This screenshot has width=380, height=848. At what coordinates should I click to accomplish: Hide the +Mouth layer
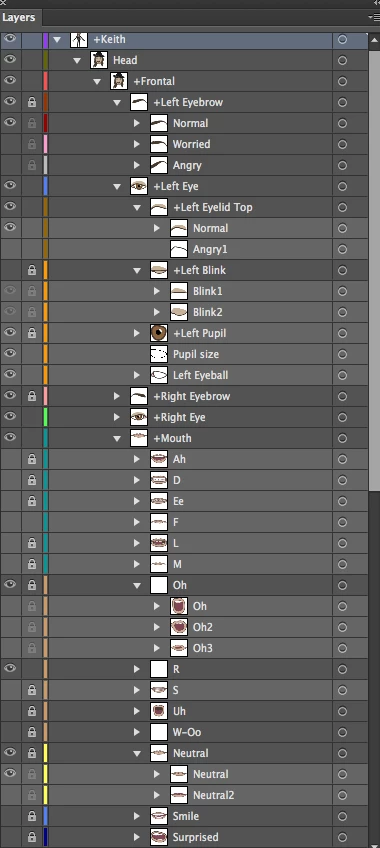[10, 438]
